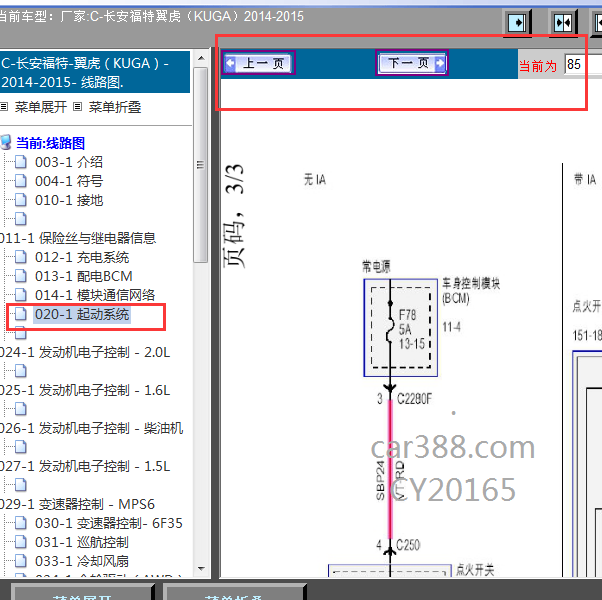Open 013-1 配电BCM tree item
The image size is (602, 600).
[x=84, y=276]
